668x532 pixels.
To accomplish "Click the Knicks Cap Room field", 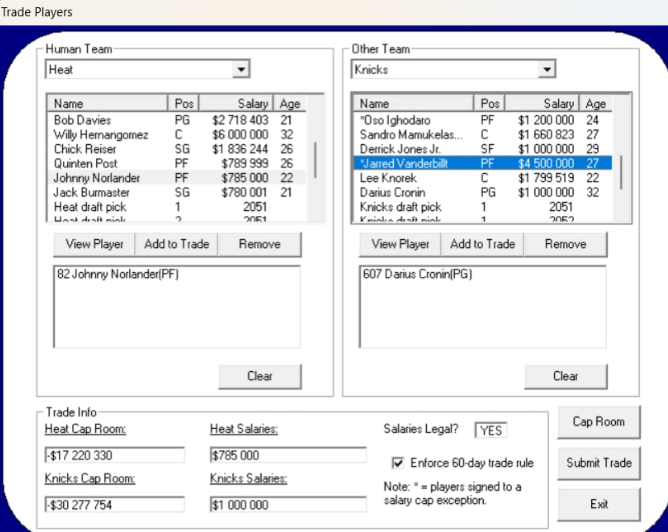I will 115,505.
